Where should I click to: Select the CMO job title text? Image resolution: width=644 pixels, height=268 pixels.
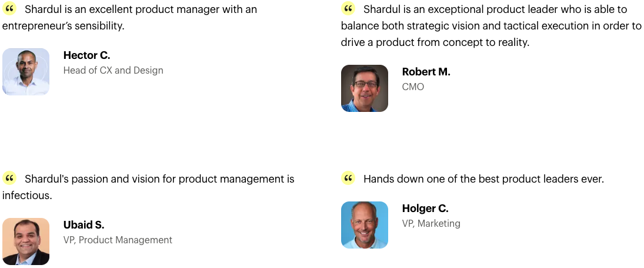tap(413, 87)
